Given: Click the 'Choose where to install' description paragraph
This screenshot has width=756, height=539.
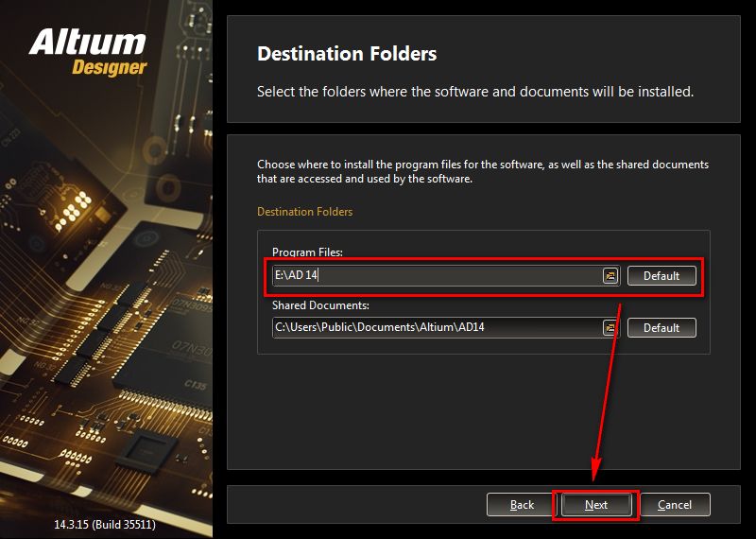Looking at the screenshot, I should [x=483, y=171].
